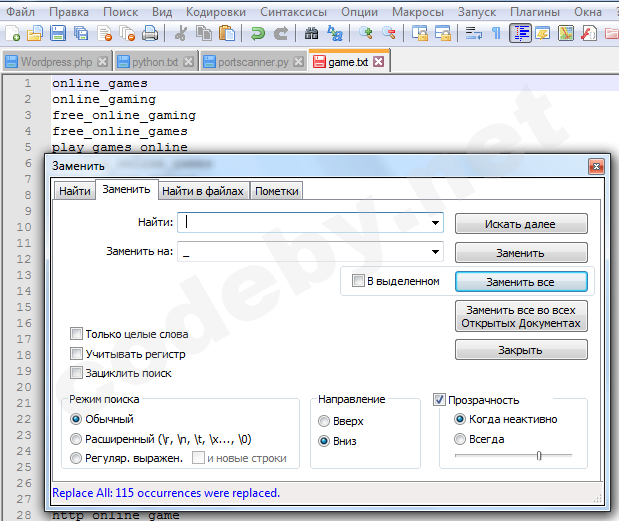Switch to the portscanner.py document tab
The height and width of the screenshot is (521, 619).
pos(250,62)
